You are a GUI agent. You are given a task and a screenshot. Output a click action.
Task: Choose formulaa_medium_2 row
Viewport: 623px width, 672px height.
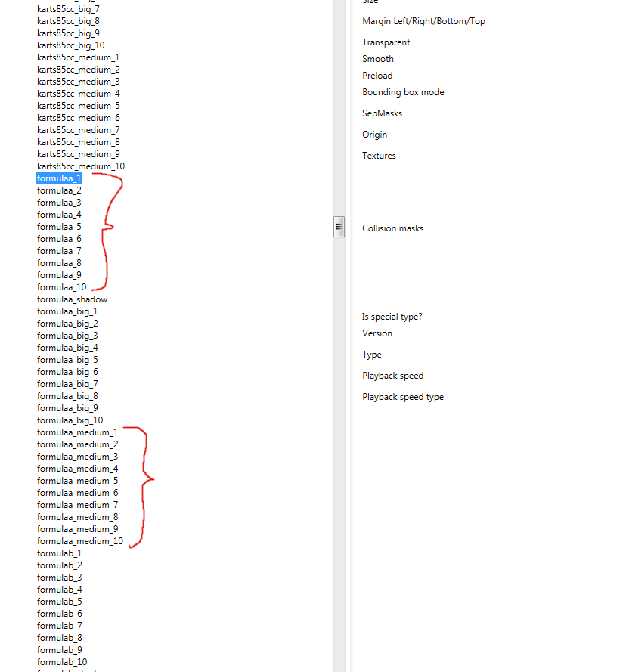(x=78, y=445)
